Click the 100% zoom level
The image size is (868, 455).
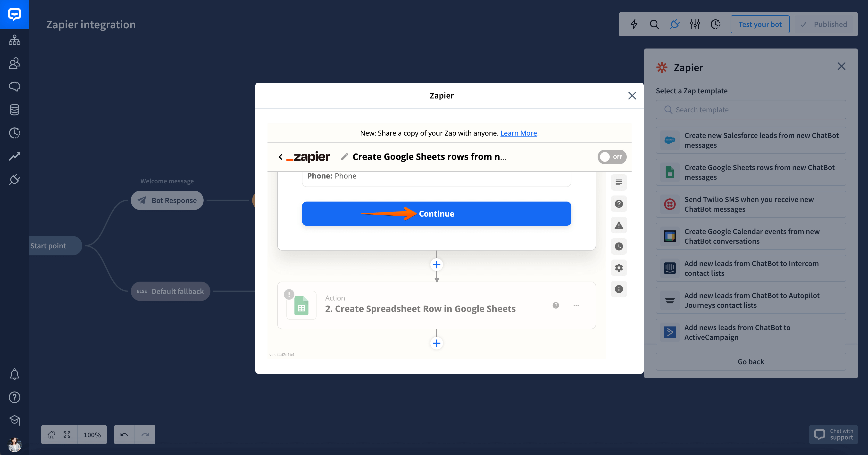pos(92,435)
